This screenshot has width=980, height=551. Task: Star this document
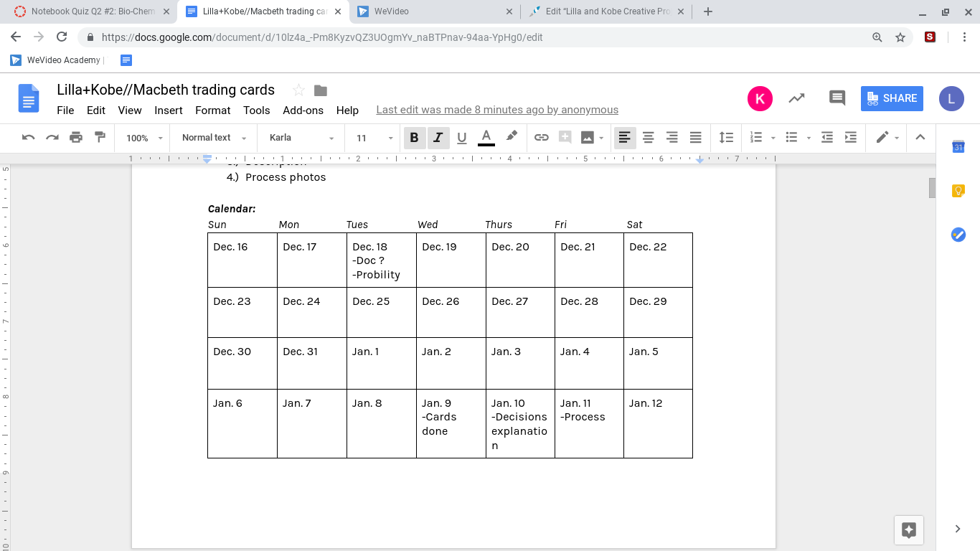(298, 90)
